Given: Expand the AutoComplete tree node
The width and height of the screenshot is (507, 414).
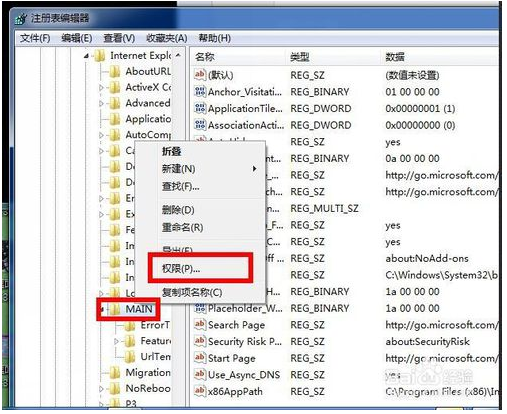Looking at the screenshot, I should (x=101, y=135).
